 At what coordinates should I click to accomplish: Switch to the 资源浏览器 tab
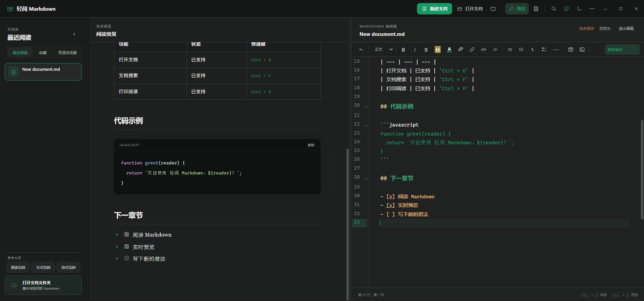[67, 53]
